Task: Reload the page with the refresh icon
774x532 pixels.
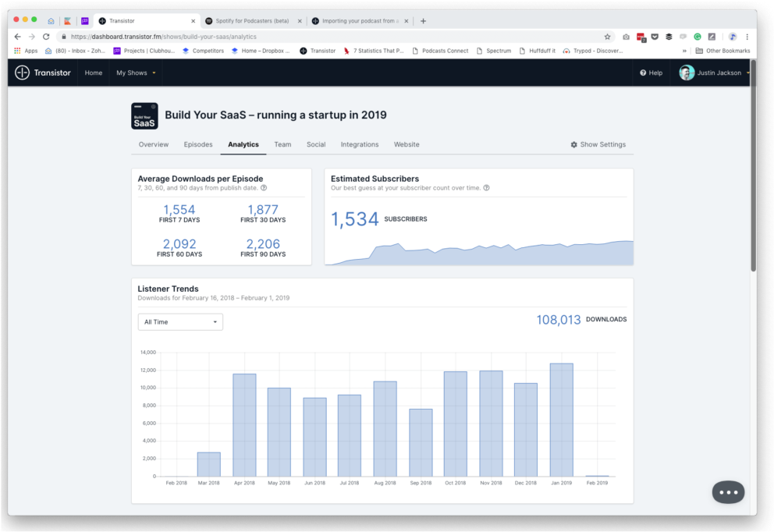Action: 46,37
